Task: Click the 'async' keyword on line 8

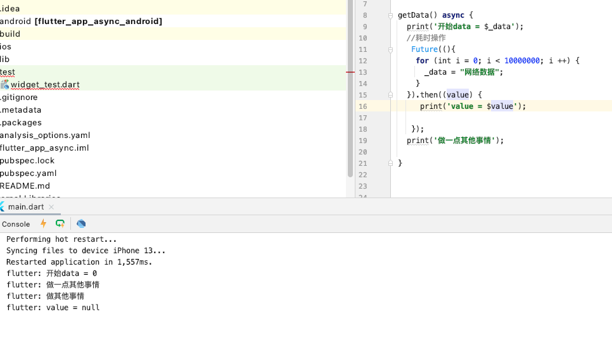Action: pos(453,15)
